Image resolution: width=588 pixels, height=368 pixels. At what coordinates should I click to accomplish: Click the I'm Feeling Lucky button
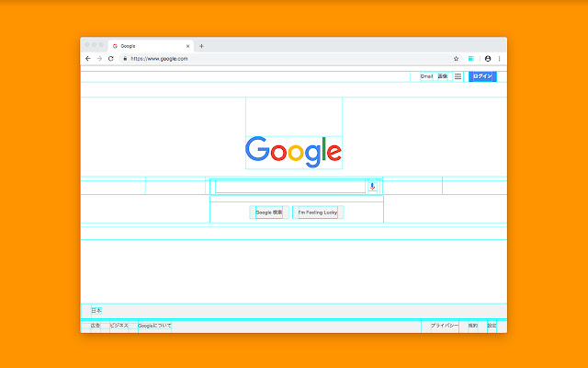click(318, 213)
